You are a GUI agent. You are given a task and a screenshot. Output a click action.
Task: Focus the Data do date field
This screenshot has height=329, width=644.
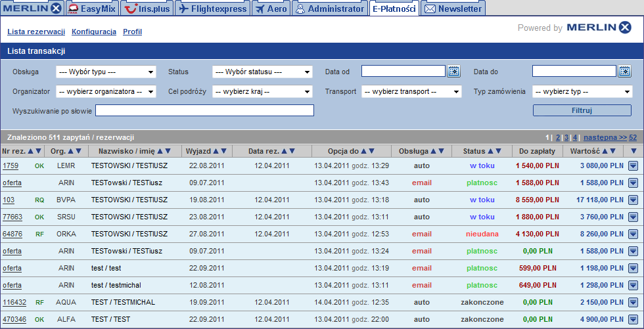coord(574,71)
